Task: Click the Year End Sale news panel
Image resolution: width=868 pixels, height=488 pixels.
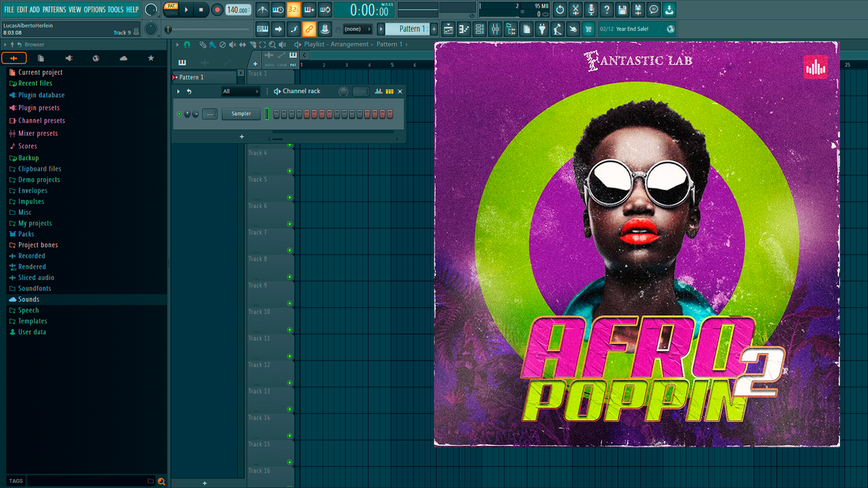Action: click(637, 29)
